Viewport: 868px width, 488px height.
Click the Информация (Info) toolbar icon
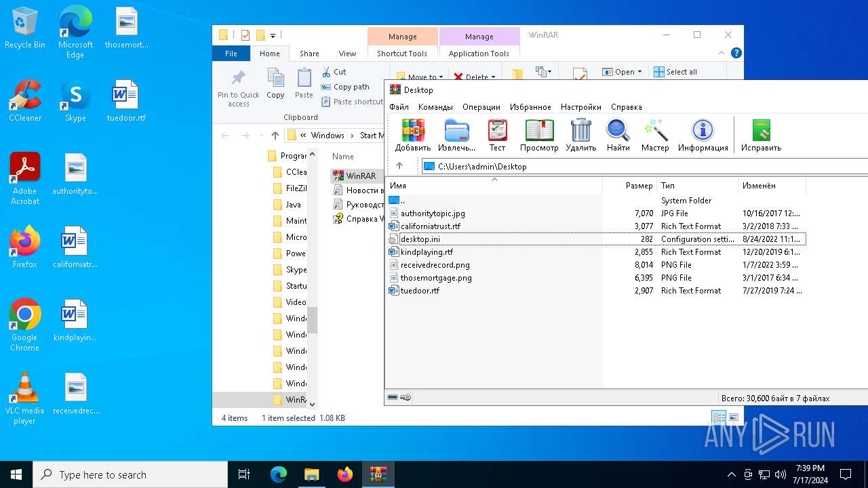[703, 135]
